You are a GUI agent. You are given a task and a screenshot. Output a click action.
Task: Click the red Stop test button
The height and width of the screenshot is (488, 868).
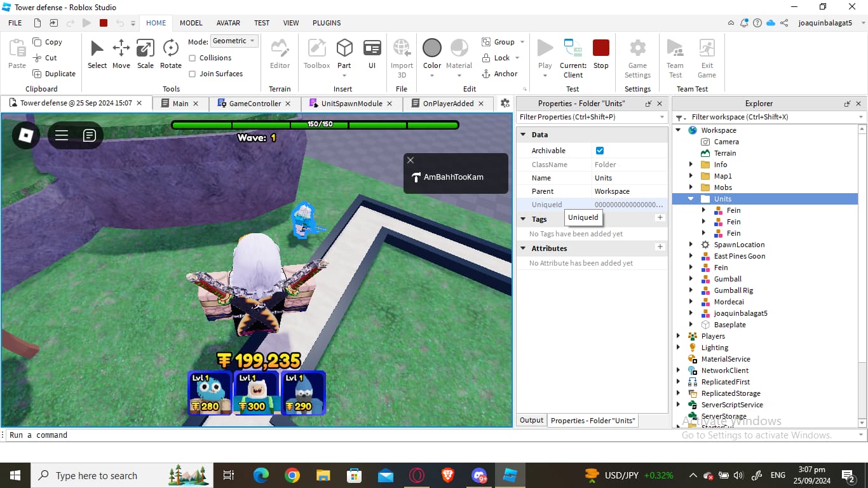(x=601, y=54)
